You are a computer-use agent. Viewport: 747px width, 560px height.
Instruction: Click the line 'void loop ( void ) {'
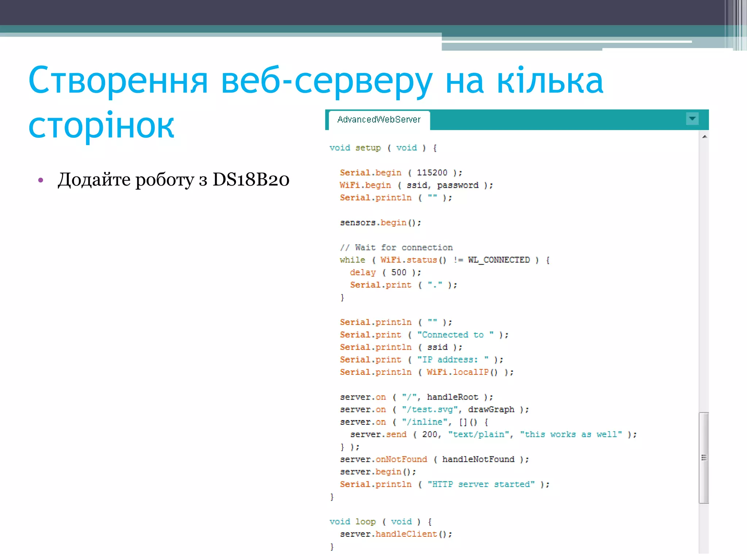[x=380, y=522]
